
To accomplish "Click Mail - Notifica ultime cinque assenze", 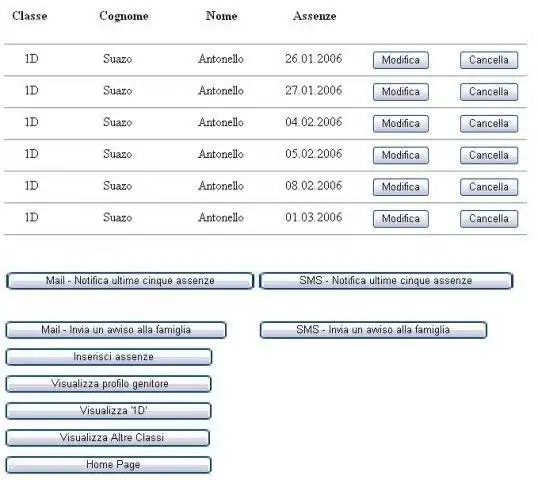I will click(130, 281).
